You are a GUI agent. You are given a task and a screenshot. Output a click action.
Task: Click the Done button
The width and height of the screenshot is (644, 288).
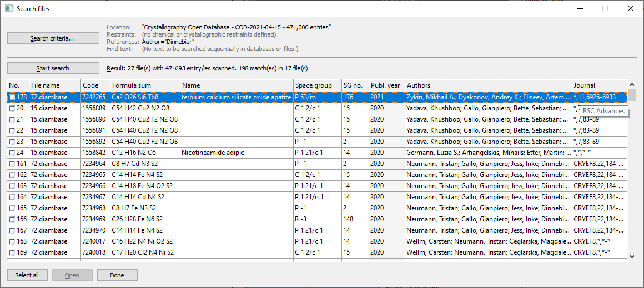pos(117,275)
